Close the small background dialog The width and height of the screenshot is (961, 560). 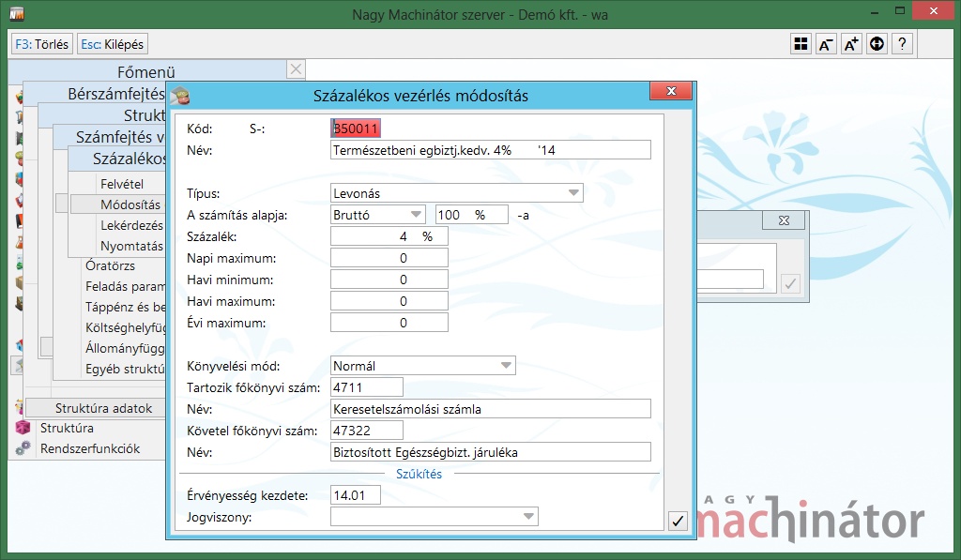click(784, 220)
